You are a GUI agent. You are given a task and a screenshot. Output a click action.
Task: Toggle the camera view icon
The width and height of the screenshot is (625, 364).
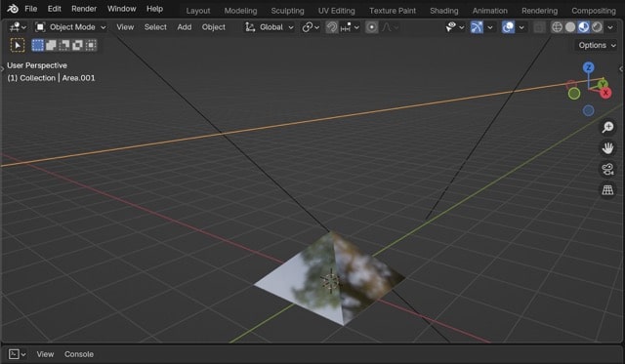click(607, 169)
